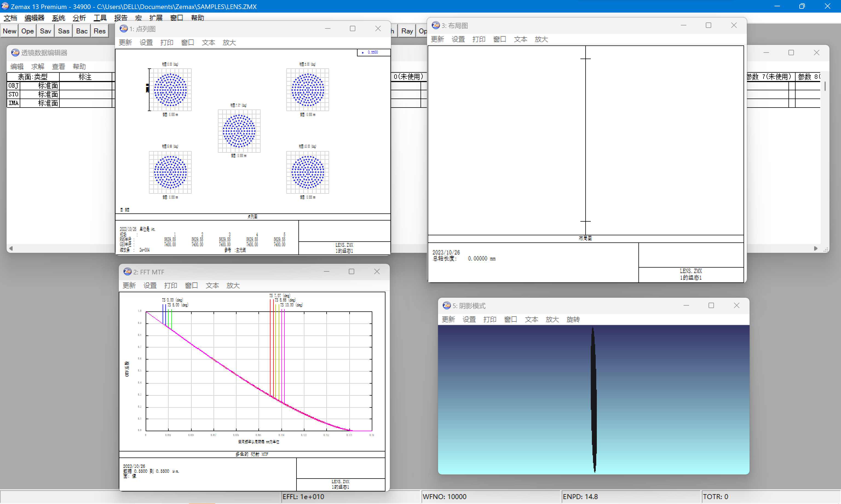Image resolution: width=841 pixels, height=504 pixels.
Task: Click 旋转 in the 阴影模式 window
Action: coord(573,319)
